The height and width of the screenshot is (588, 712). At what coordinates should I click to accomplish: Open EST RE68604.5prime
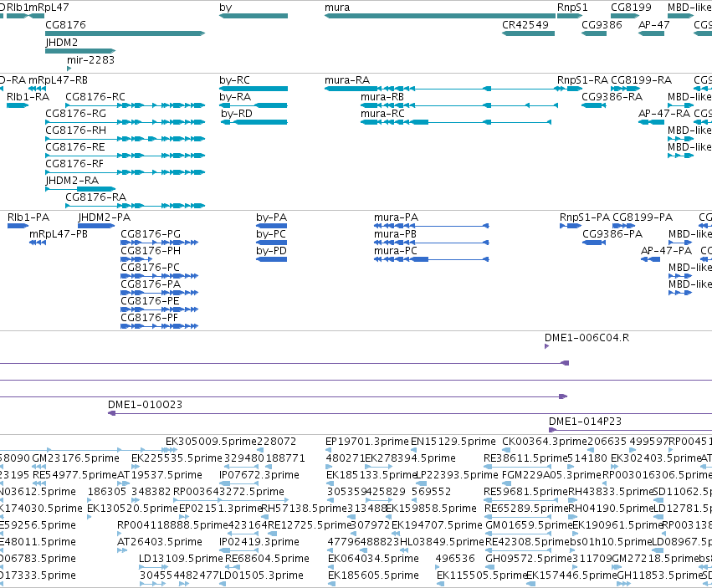267,559
